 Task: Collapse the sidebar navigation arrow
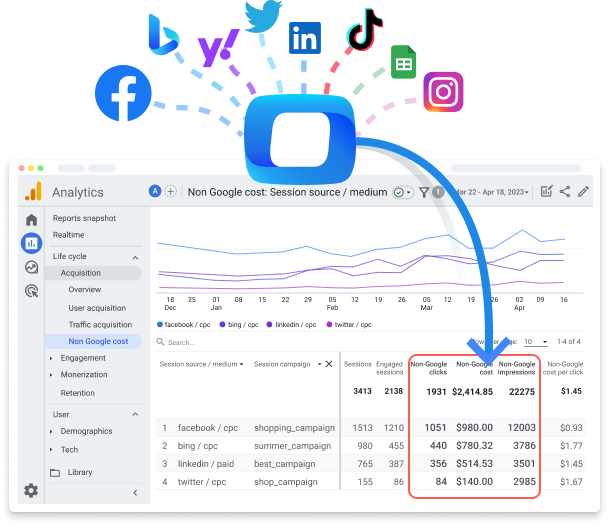tap(135, 493)
